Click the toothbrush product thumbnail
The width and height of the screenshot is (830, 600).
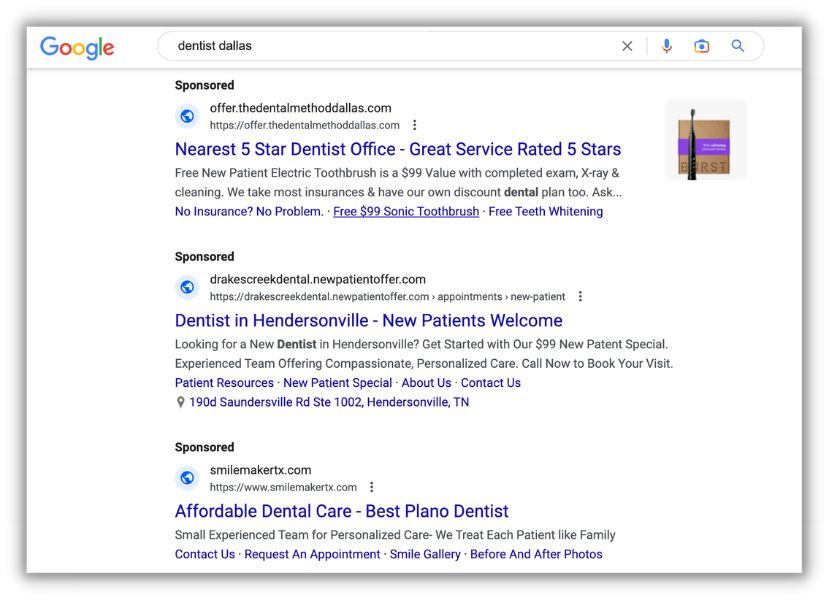click(x=706, y=140)
